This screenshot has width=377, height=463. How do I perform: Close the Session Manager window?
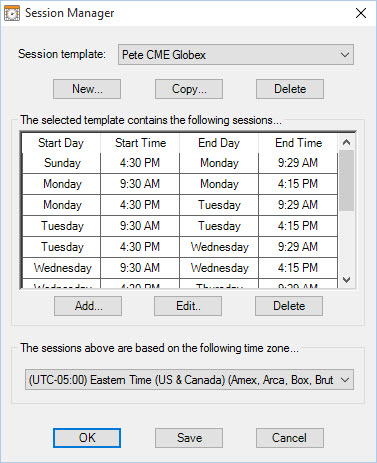pos(361,13)
